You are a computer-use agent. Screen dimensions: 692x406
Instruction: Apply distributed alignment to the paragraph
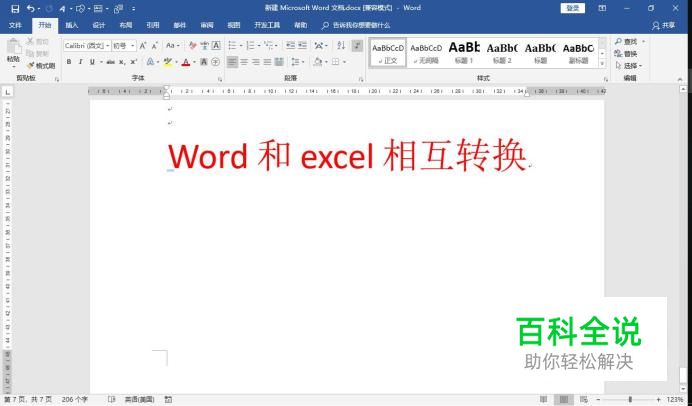[x=279, y=62]
